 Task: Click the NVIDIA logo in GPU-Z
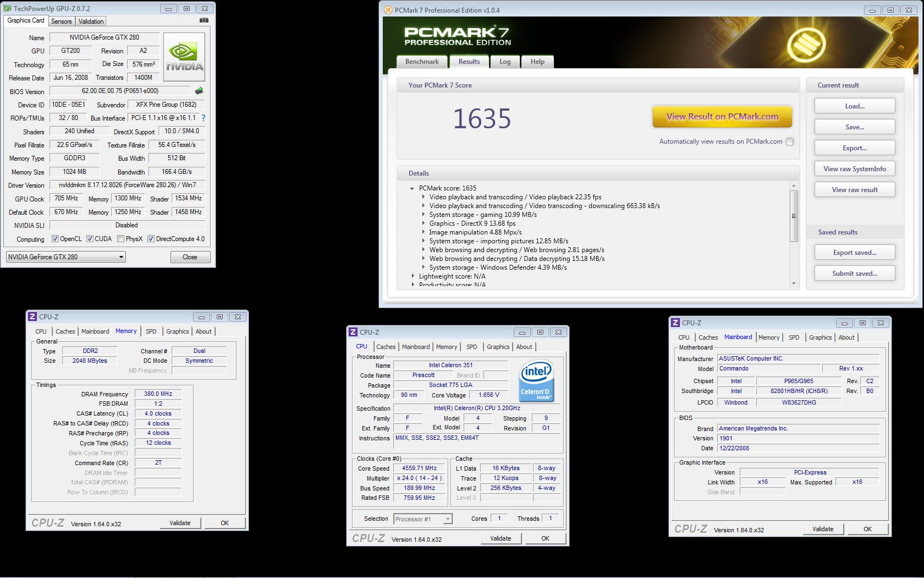(x=184, y=57)
